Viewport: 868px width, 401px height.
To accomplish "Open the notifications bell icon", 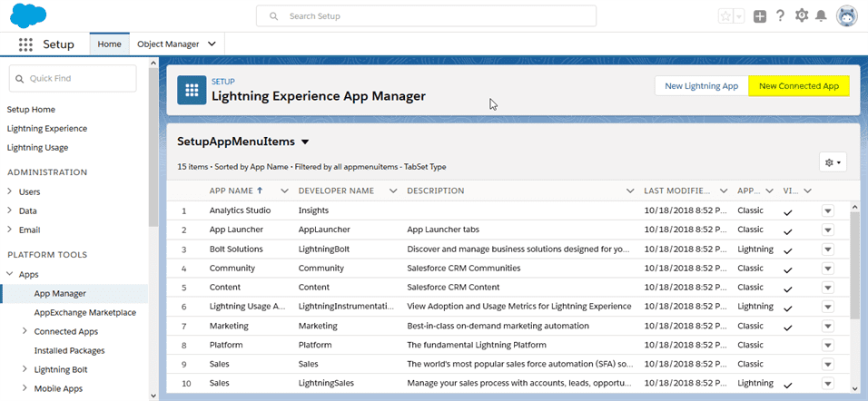I will click(x=822, y=16).
